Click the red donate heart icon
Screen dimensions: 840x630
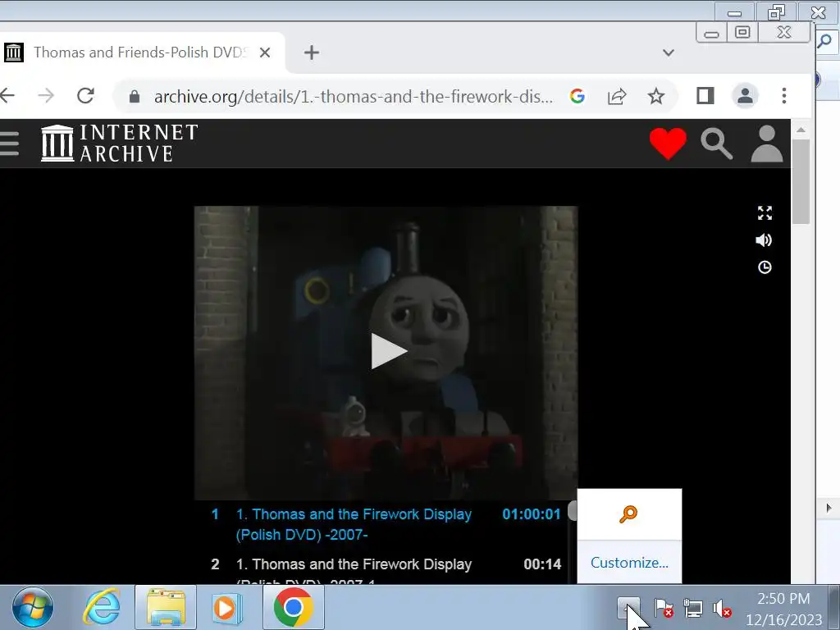[x=668, y=144]
